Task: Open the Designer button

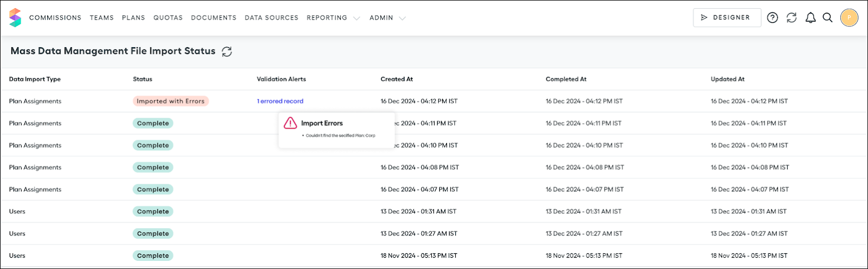Action: click(x=727, y=17)
